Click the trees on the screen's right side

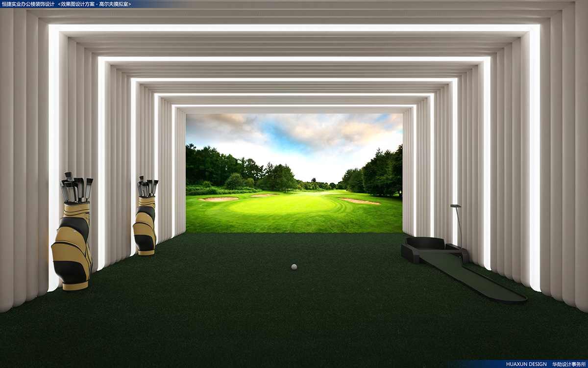click(x=377, y=172)
